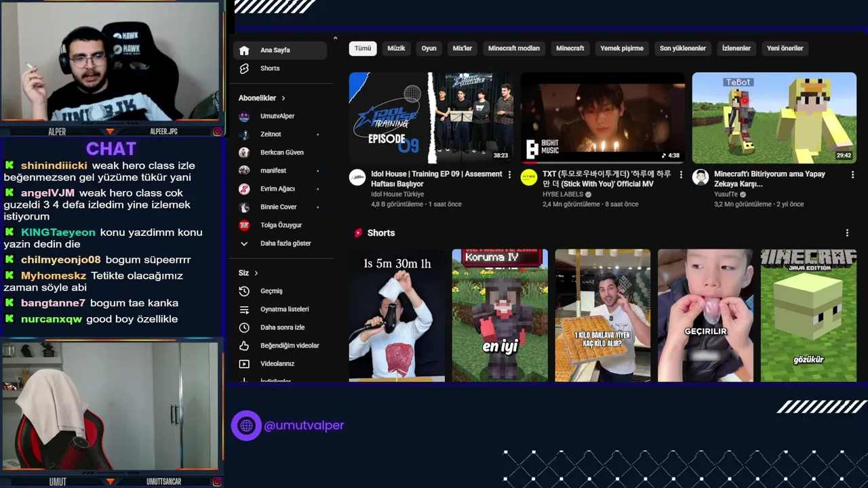Select the Yemek pişirme filter chip
This screenshot has width=868, height=488.
click(622, 48)
